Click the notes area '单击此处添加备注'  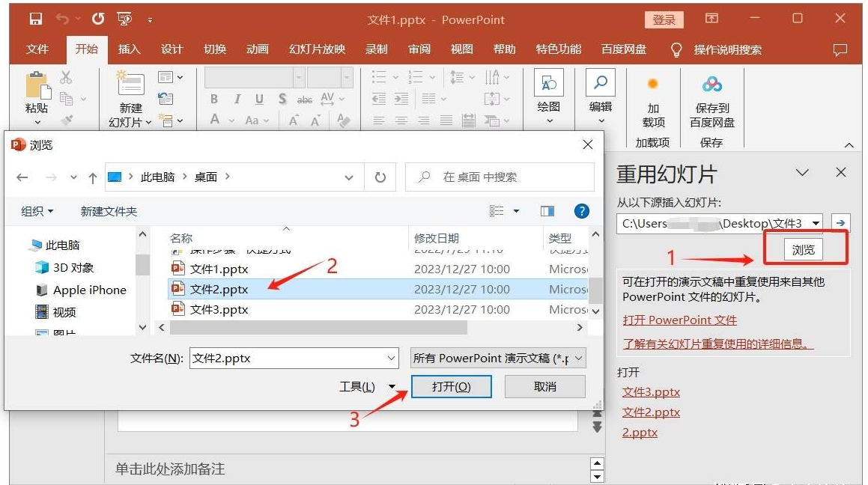point(170,469)
